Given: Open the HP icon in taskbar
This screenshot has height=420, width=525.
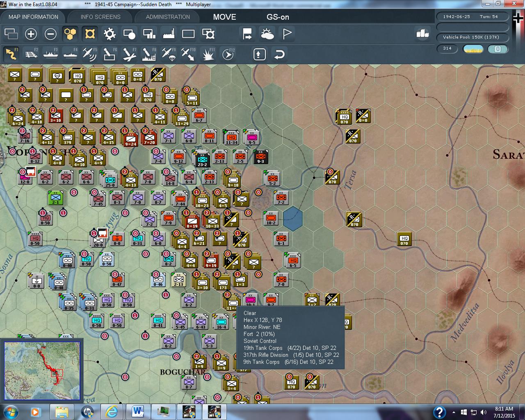Looking at the screenshot, I should 87,411.
